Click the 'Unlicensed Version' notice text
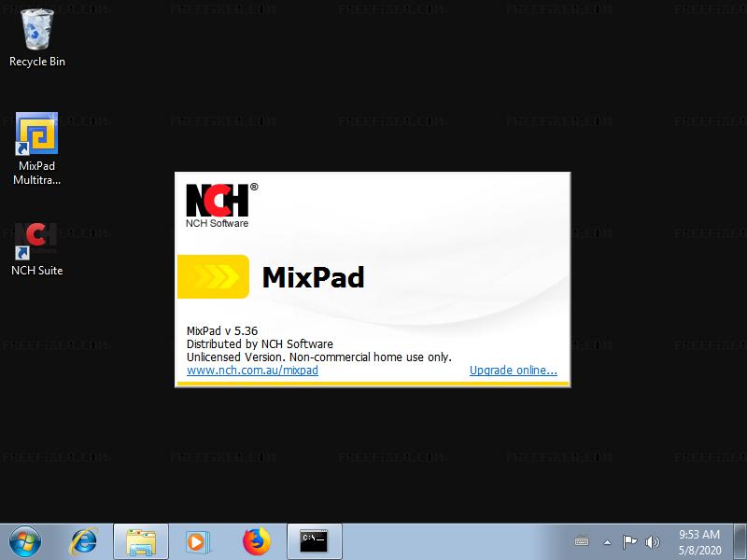747x560 pixels. (x=318, y=357)
